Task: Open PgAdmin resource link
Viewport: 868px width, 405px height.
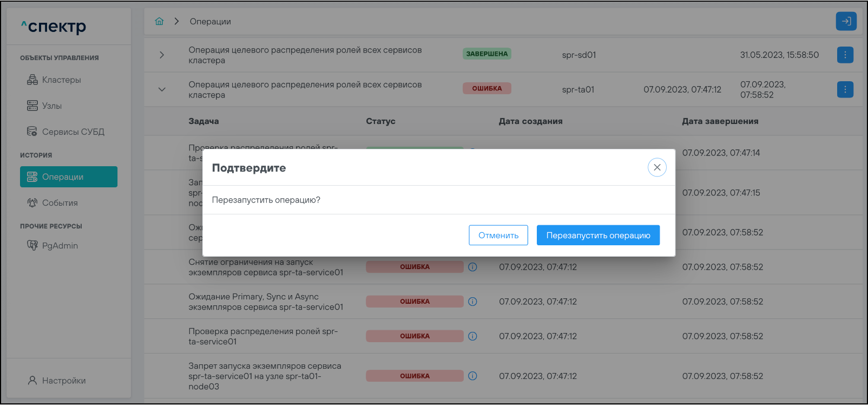Action: pos(60,246)
